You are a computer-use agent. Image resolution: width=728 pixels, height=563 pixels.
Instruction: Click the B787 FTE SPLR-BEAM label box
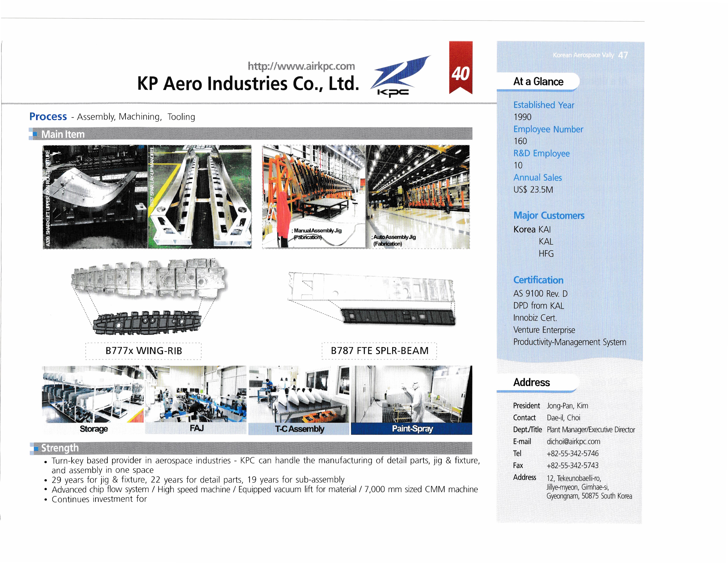click(379, 351)
